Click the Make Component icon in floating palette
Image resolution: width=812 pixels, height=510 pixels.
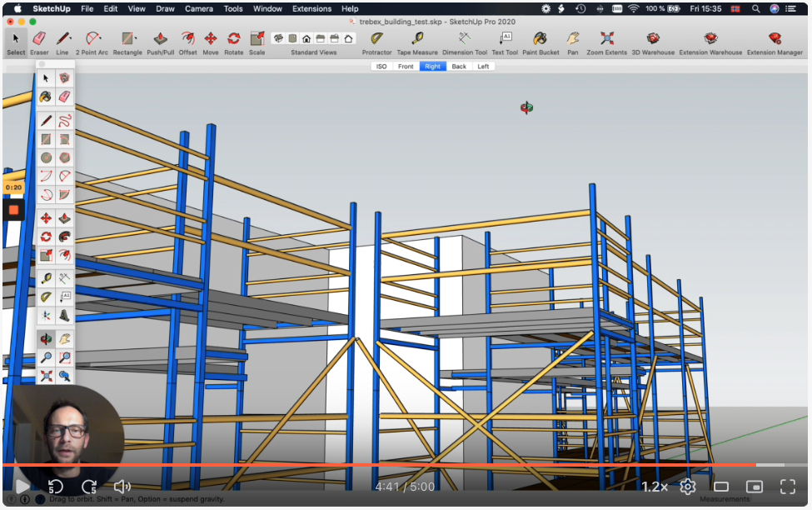(x=64, y=78)
